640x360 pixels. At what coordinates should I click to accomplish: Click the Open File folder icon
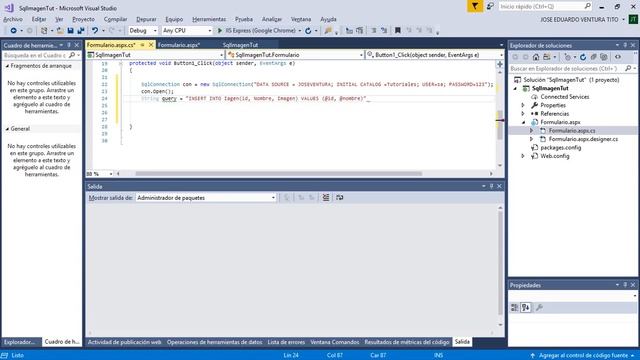60,31
